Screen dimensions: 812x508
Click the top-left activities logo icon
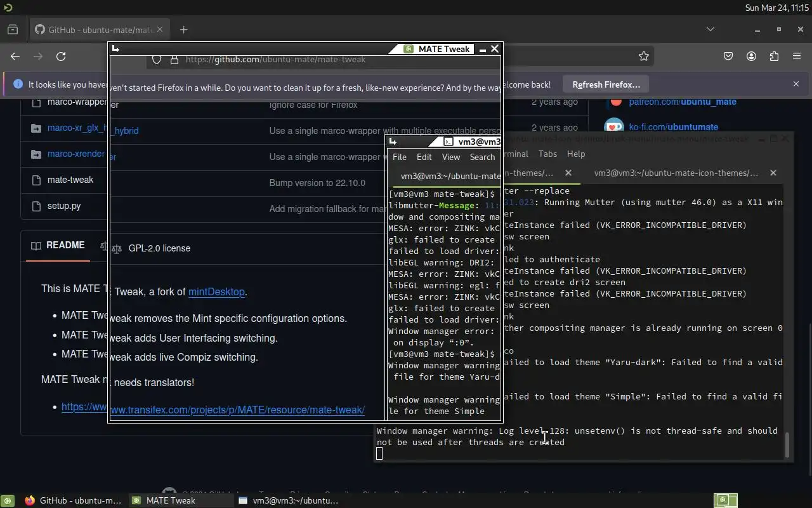point(7,8)
